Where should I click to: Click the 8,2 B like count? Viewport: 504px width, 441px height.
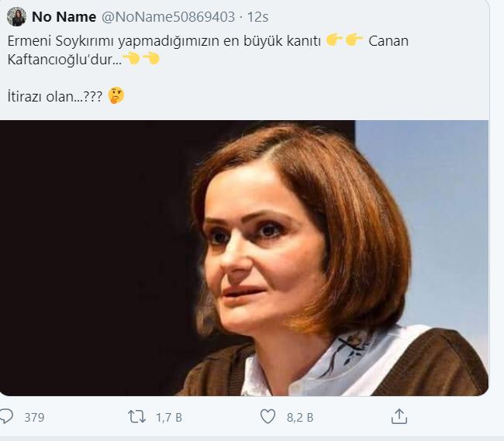(300, 417)
